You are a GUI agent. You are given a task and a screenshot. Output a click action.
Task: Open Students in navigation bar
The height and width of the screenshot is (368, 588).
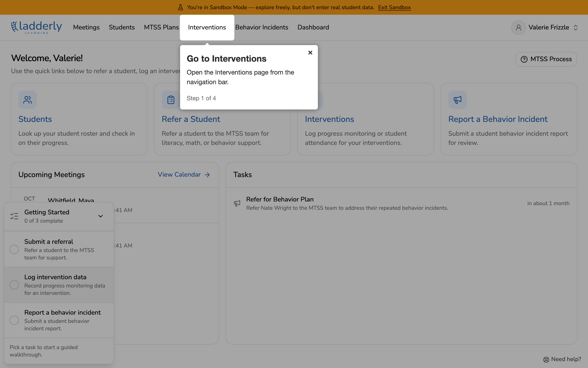[122, 27]
